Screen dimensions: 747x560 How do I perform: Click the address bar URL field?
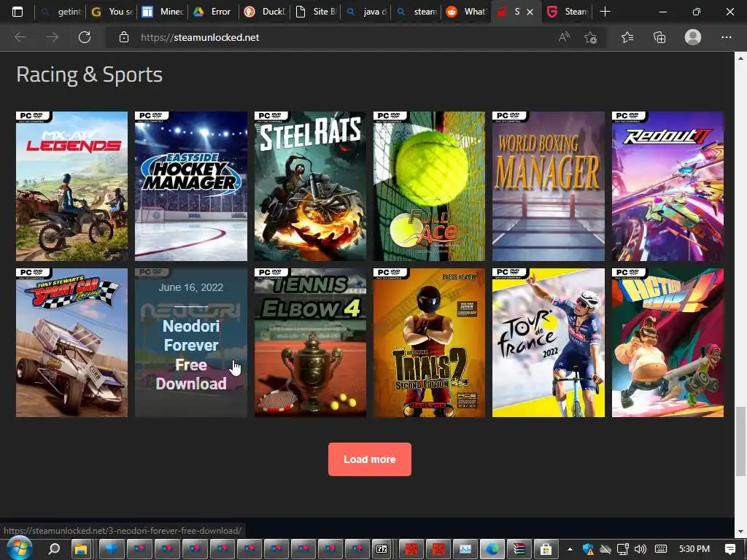[333, 37]
